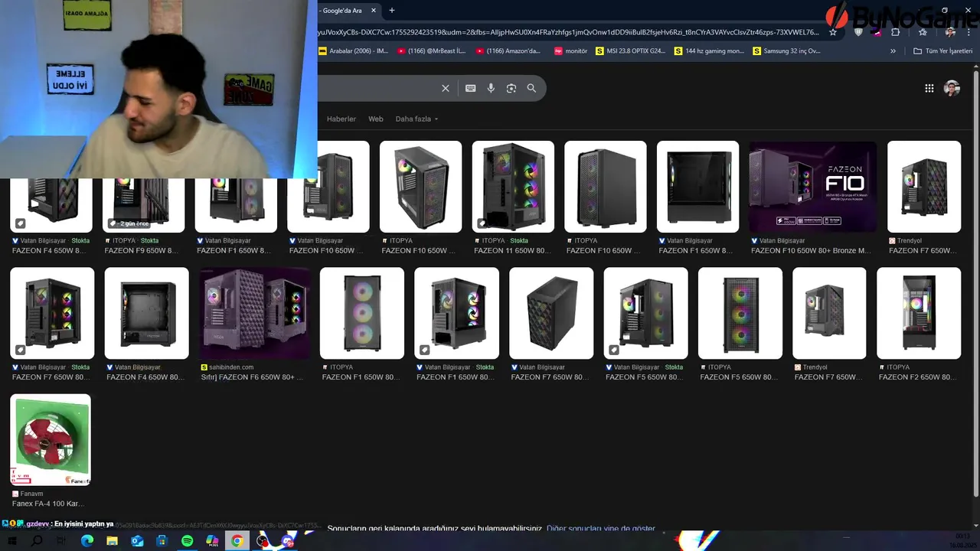Show hidden bookmarks with the chevron

(893, 51)
